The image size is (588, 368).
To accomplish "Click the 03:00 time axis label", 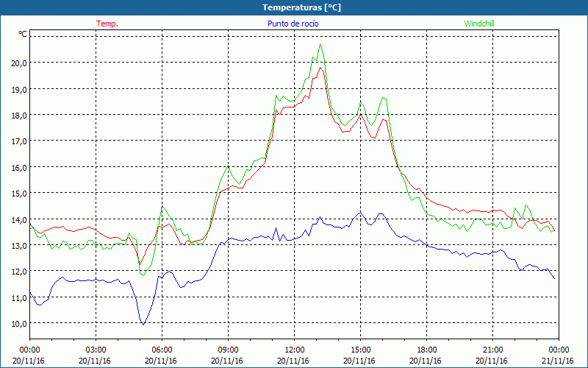I will click(96, 350).
